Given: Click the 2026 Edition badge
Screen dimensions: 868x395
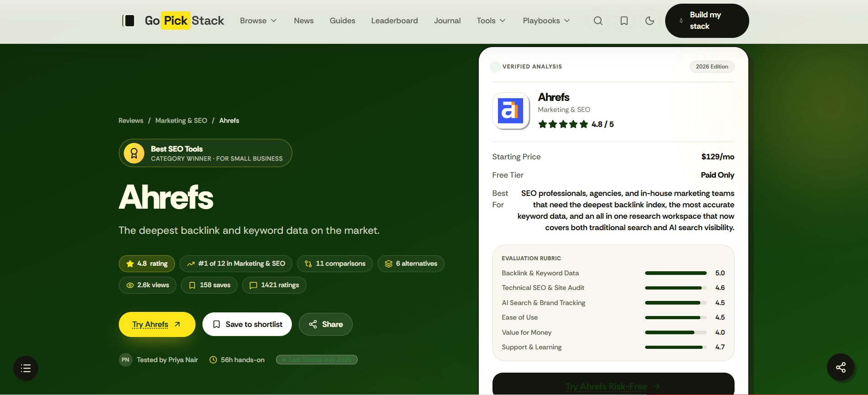Looking at the screenshot, I should 712,67.
